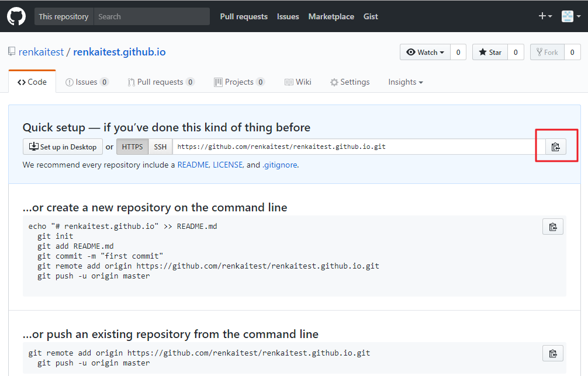Viewport: 588px width, 376px height.
Task: Copy the new repository command block
Action: pos(553,227)
